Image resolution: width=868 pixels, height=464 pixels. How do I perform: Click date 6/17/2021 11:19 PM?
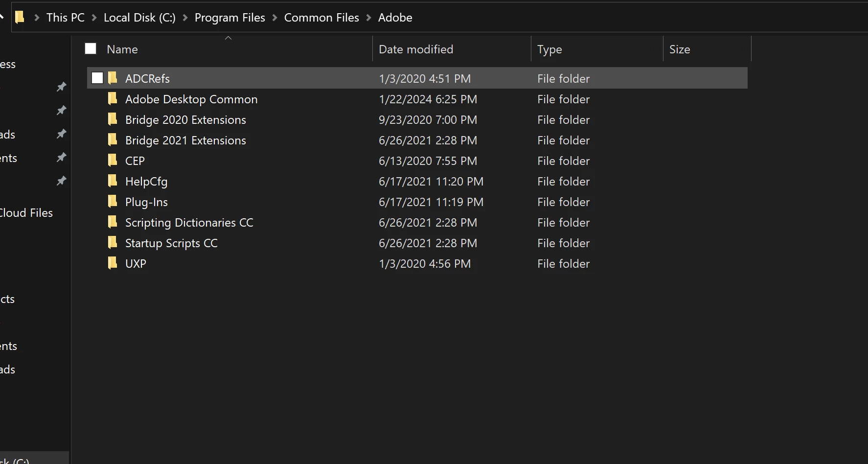pyautogui.click(x=431, y=202)
